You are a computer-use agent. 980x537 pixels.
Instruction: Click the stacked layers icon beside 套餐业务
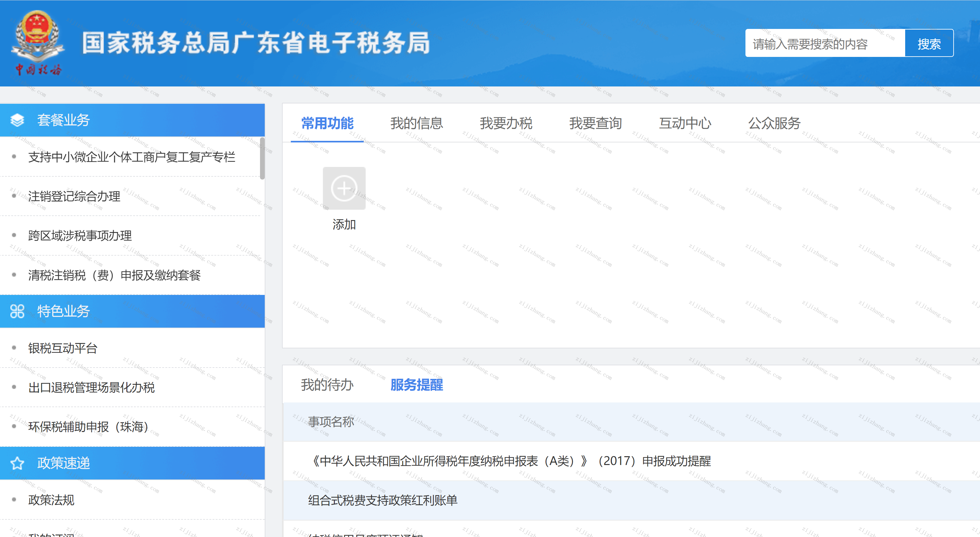tap(17, 120)
